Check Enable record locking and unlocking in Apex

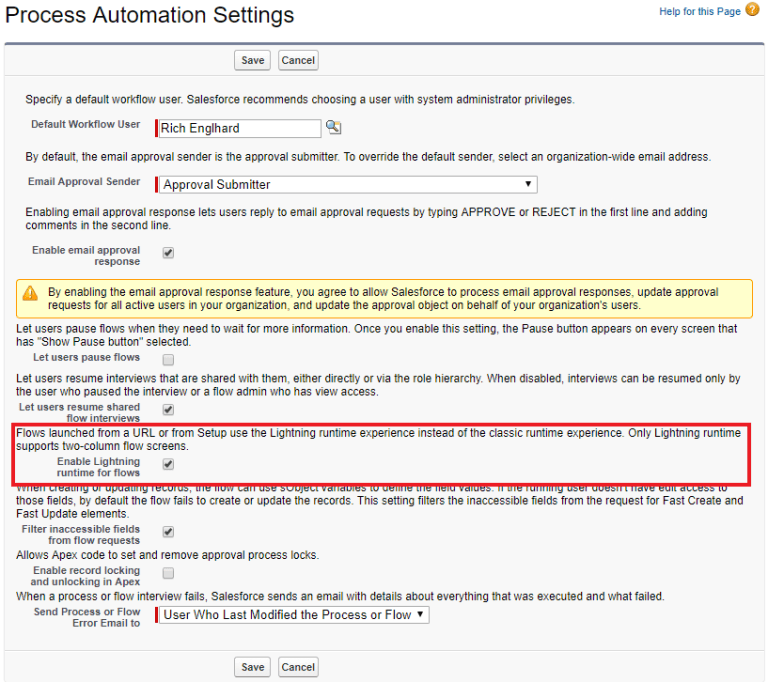click(x=168, y=573)
